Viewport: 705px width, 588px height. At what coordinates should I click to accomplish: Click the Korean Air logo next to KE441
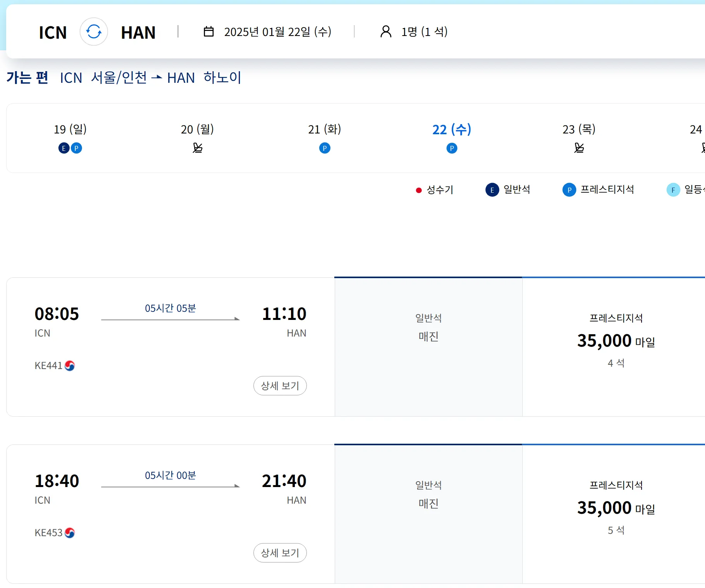pyautogui.click(x=70, y=366)
